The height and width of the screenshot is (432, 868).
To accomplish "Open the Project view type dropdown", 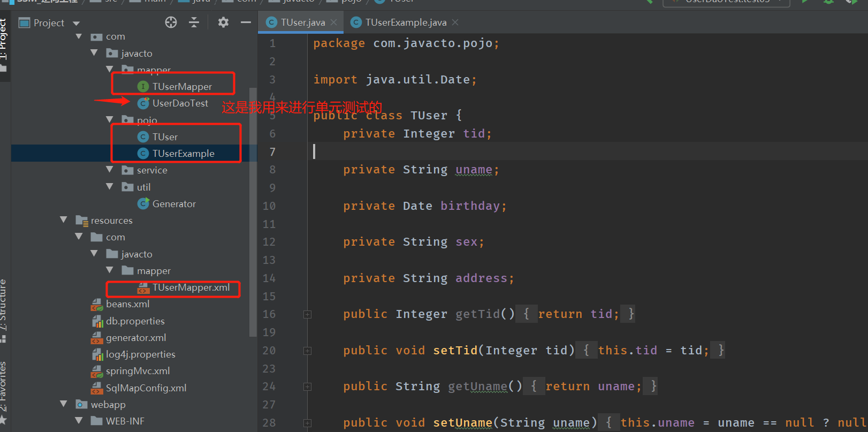I will [76, 23].
